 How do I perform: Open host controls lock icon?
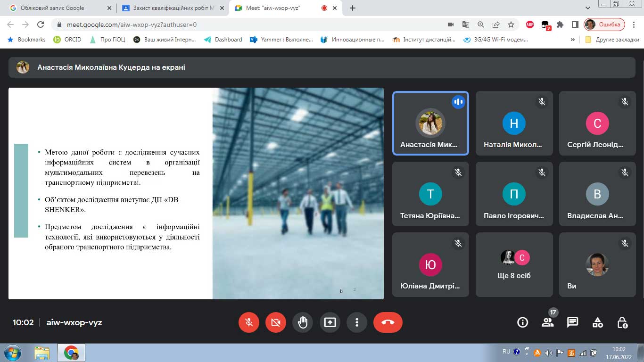(622, 322)
